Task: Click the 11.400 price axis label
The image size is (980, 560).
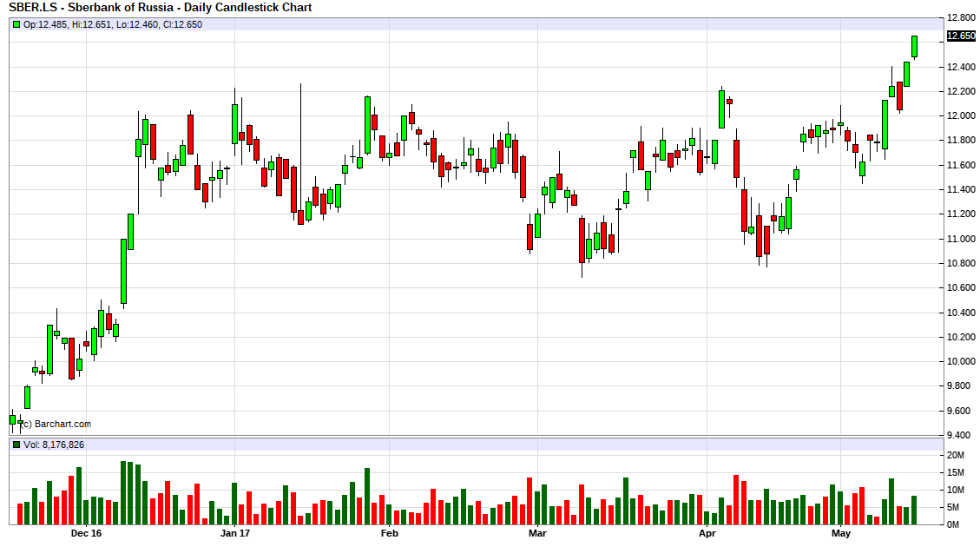Action: pos(961,189)
